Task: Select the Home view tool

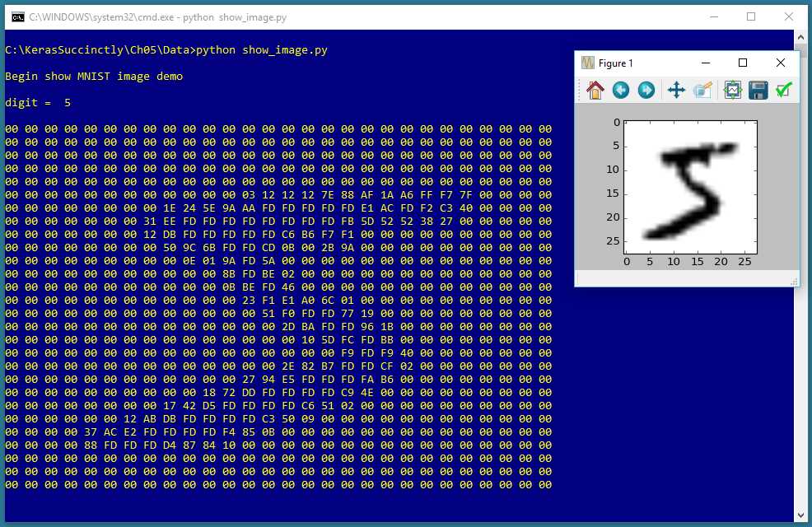Action: [x=595, y=91]
